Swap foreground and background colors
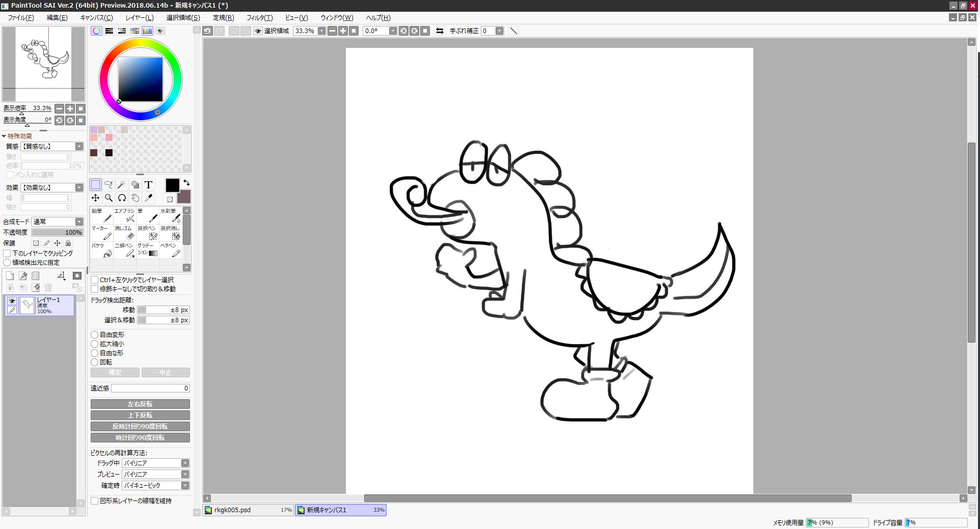The image size is (980, 529). click(186, 182)
